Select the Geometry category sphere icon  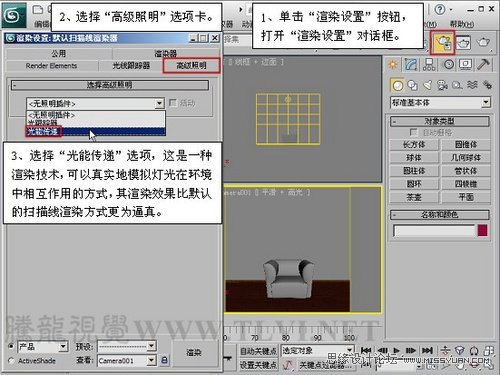point(397,86)
